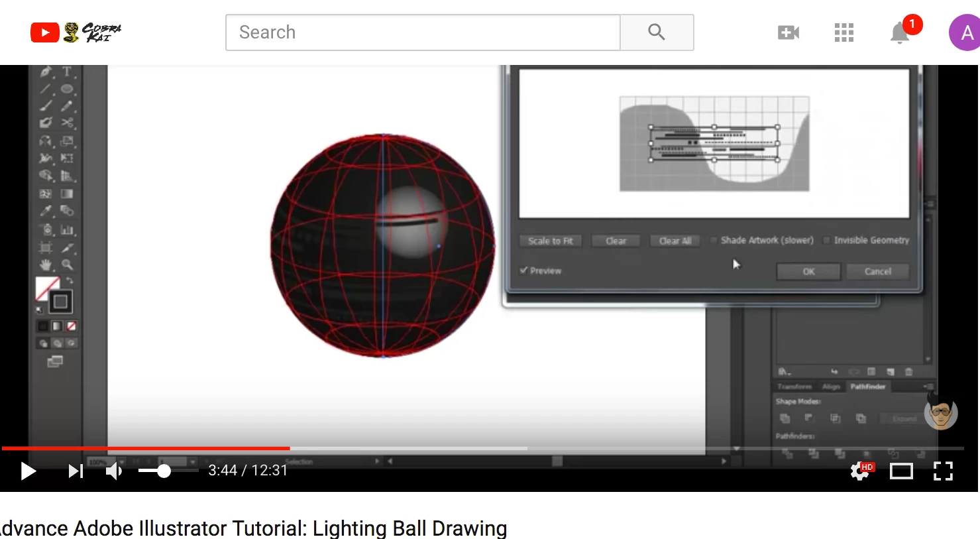Screen dimensions: 980x539
Task: Mute the video volume
Action: [114, 471]
